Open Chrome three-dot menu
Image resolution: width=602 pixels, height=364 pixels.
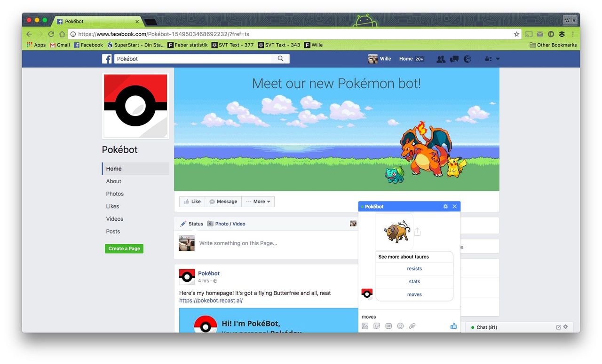click(x=573, y=34)
